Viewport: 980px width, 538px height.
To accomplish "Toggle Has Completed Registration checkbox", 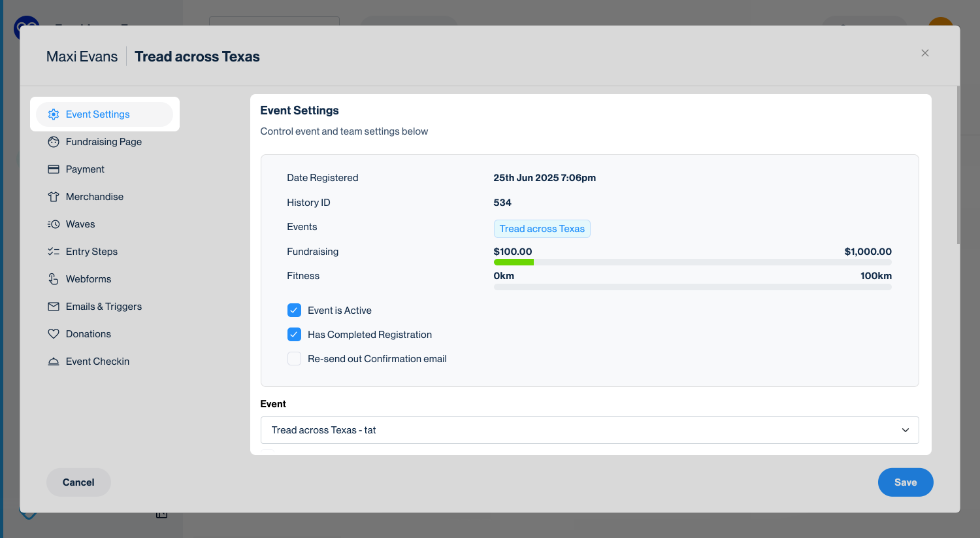I will (x=294, y=335).
